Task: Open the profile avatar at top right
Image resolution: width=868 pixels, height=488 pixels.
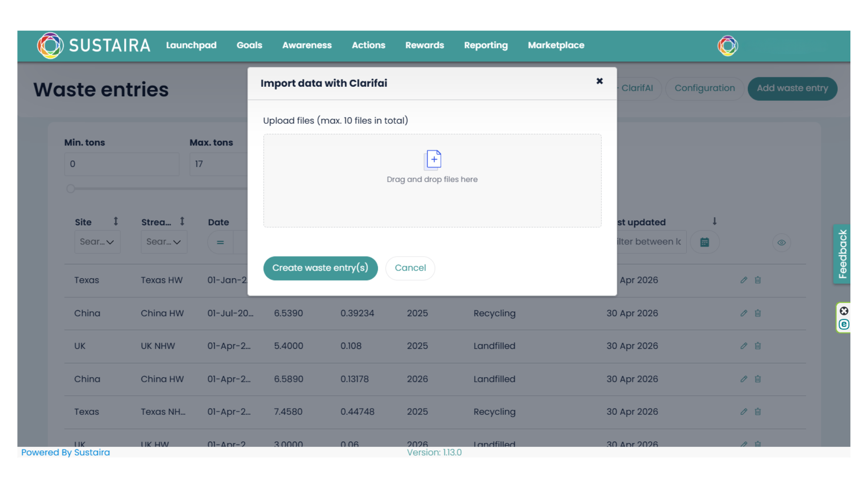Action: click(727, 45)
